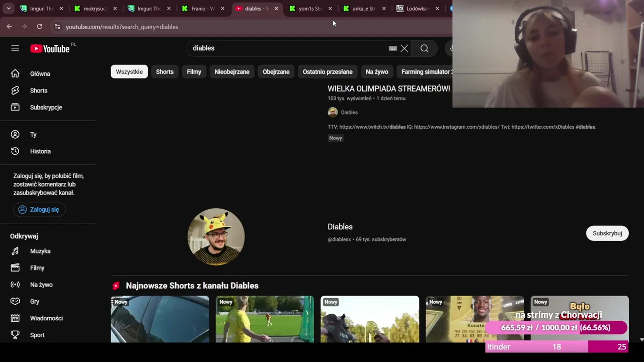
Task: Close the Franio browser tab
Action: click(222, 9)
